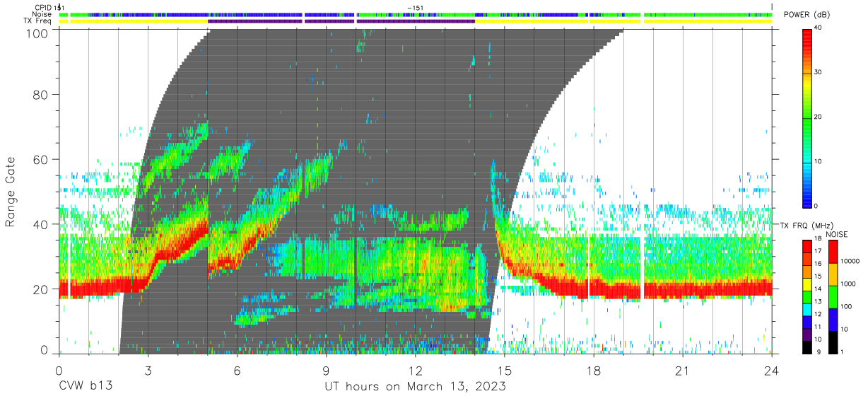Click the '1000' value on noise scale
Image resolution: width=868 pixels, height=401 pixels.
coord(849,284)
